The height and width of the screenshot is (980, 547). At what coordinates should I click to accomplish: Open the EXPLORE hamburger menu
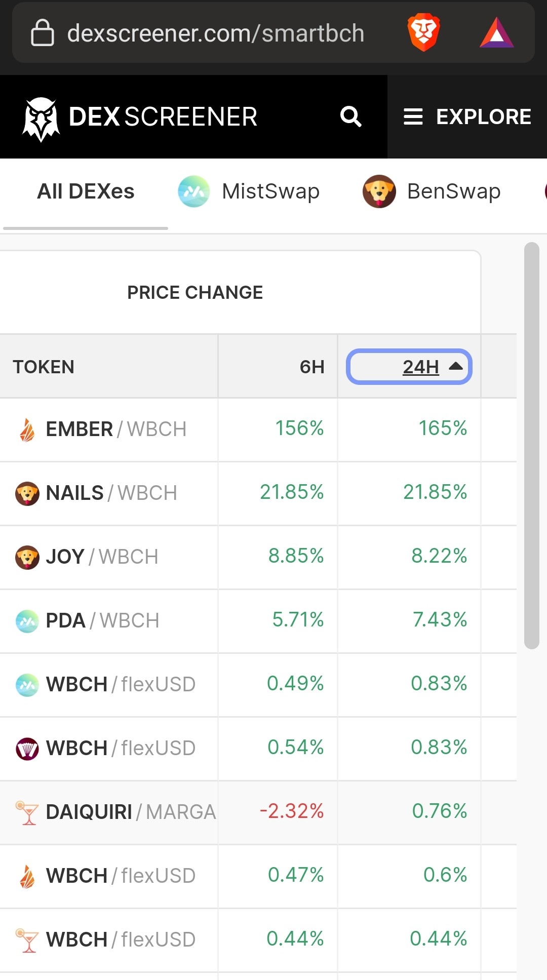point(467,117)
